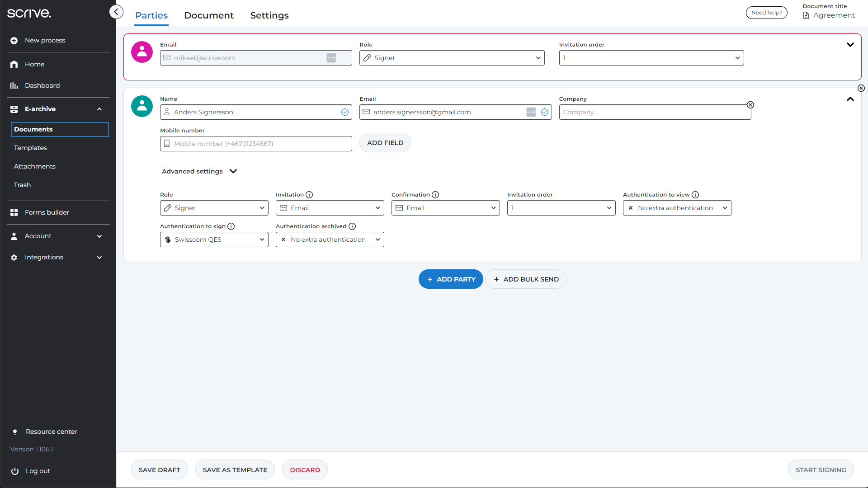
Task: Open the Confirmation method dropdown
Action: [445, 208]
